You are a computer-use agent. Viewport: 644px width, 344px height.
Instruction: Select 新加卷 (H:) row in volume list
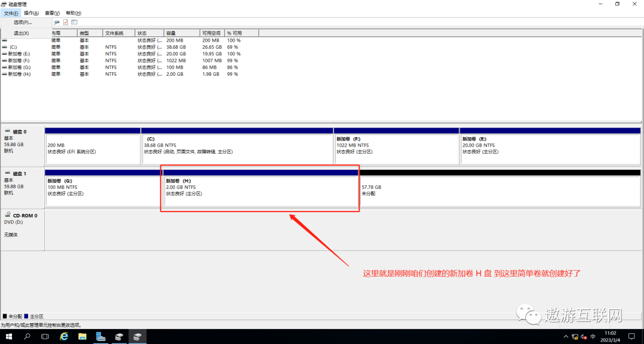coord(123,74)
